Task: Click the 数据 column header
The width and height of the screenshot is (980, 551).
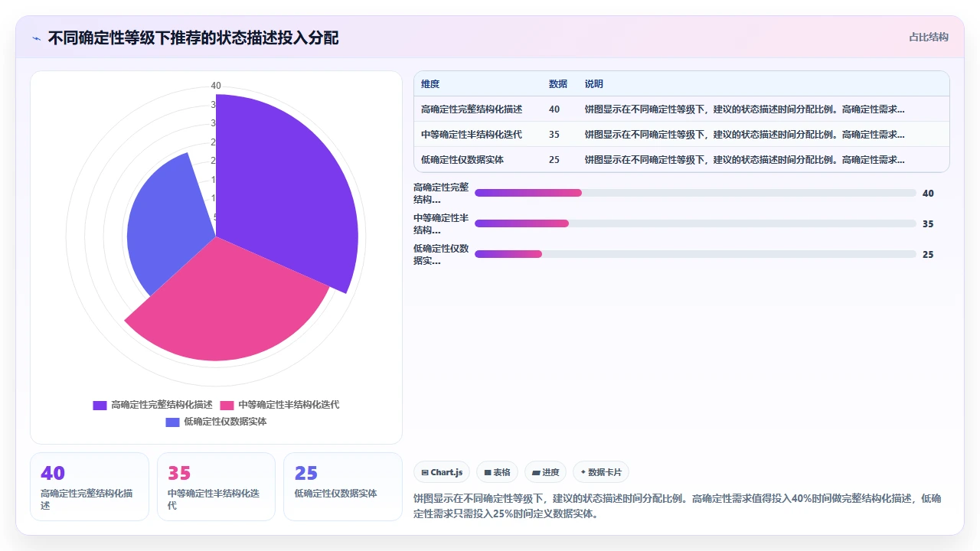Action: tap(558, 84)
